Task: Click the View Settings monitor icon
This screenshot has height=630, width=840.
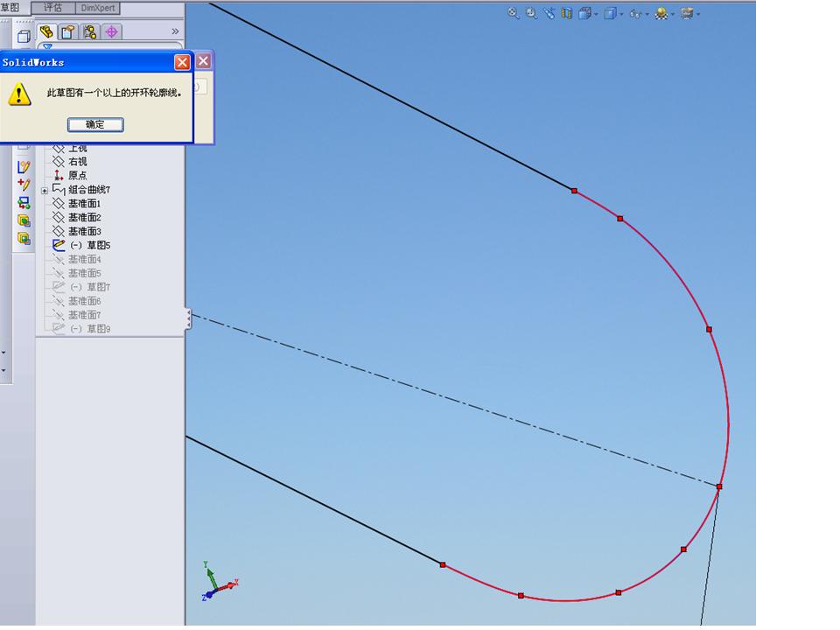Action: [x=687, y=13]
